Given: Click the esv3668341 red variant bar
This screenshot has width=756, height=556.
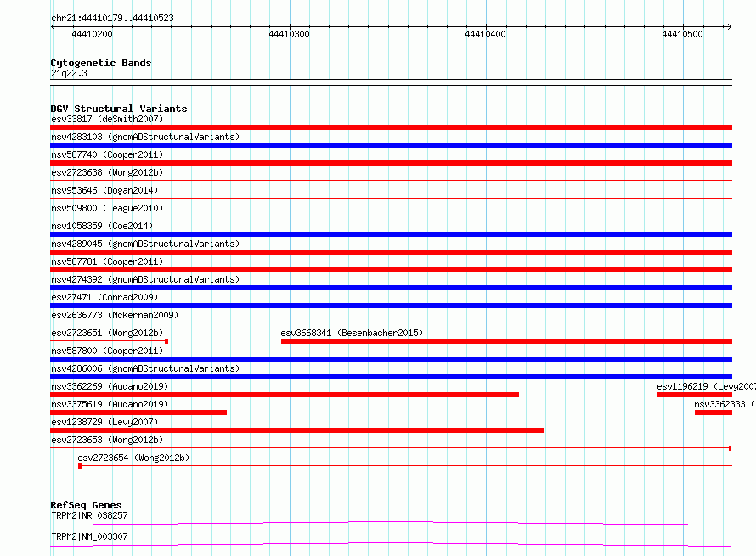Looking at the screenshot, I should pos(507,341).
